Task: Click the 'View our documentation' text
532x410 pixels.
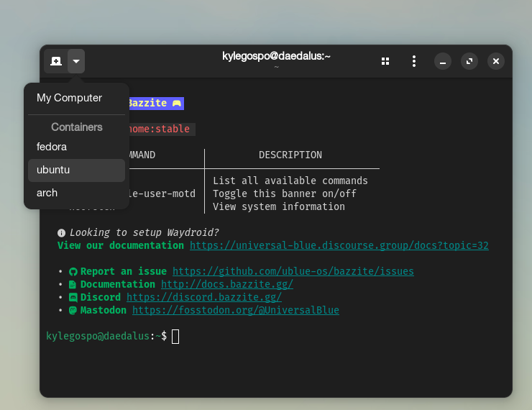Action: (121, 245)
